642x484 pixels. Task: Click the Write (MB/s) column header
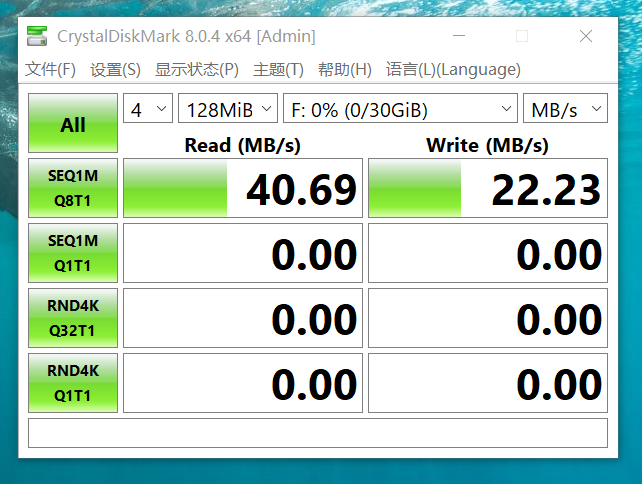[487, 145]
